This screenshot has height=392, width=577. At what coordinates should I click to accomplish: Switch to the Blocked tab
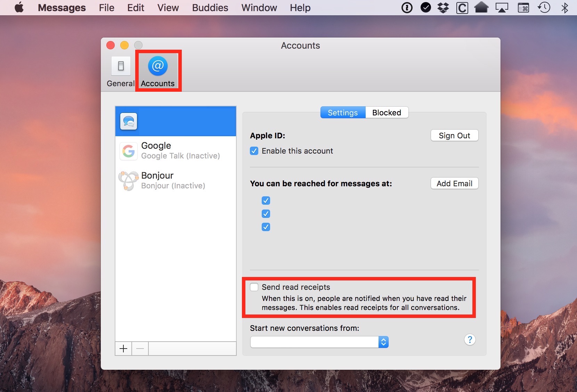click(387, 113)
